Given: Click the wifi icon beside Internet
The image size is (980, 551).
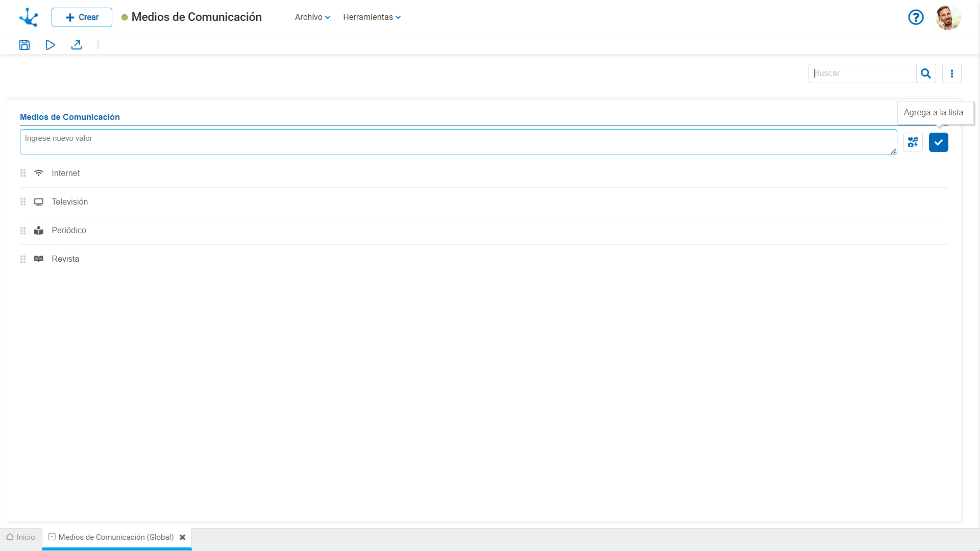Looking at the screenshot, I should pyautogui.click(x=39, y=173).
